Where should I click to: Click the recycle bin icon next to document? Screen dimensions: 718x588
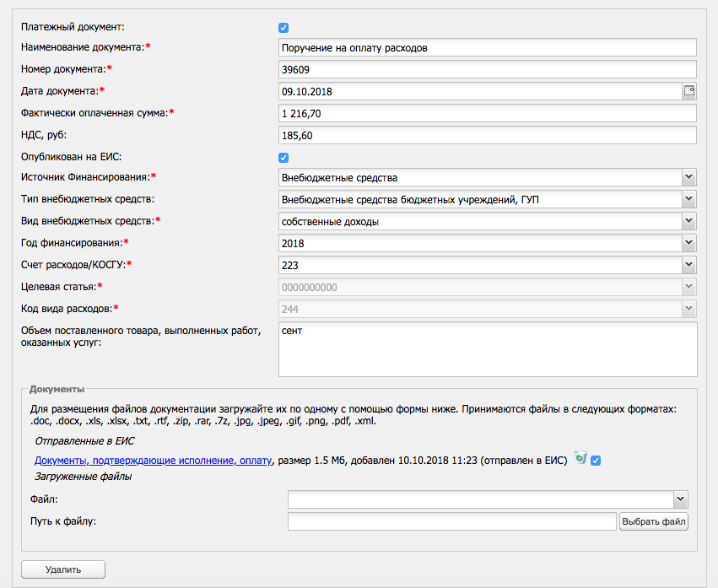coord(580,458)
